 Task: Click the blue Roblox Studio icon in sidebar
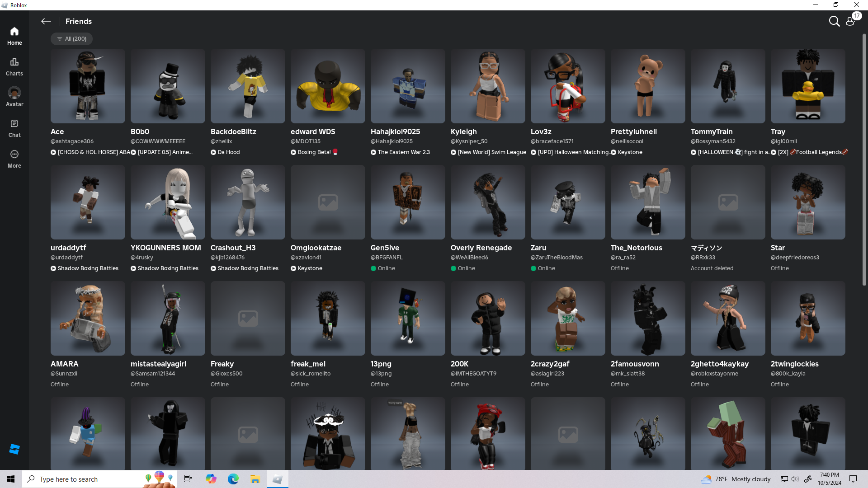pos(14,449)
